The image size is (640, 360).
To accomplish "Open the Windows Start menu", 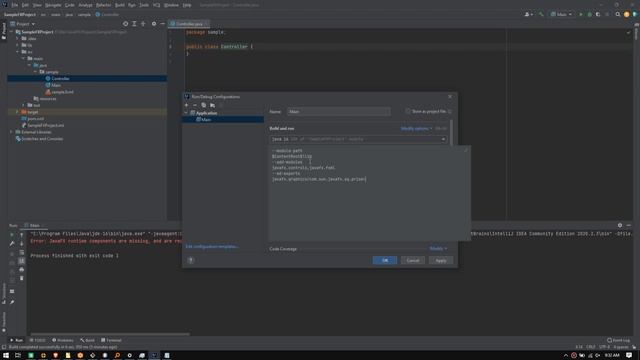I will [x=6, y=356].
